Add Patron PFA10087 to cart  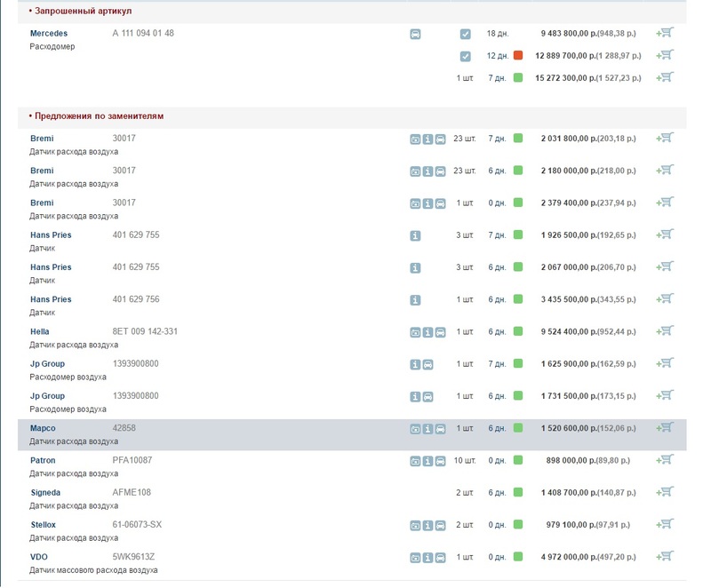click(664, 461)
